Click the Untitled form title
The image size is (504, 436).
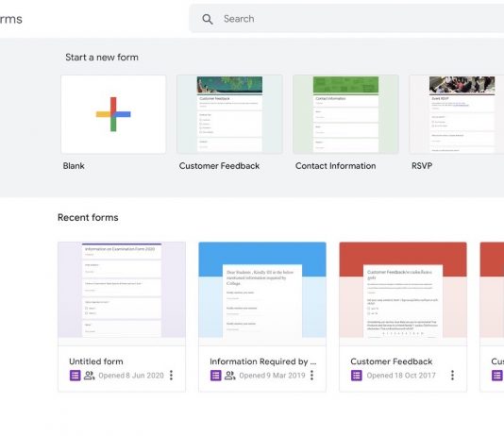tap(96, 361)
